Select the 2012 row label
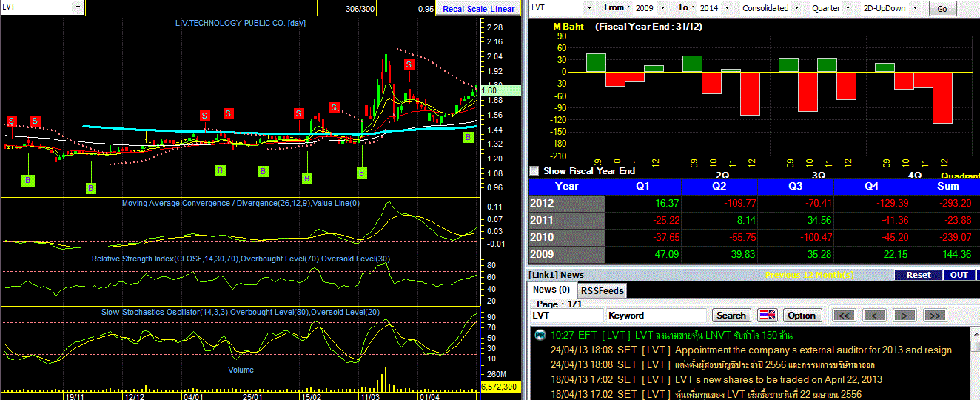980x400 pixels. pos(567,204)
